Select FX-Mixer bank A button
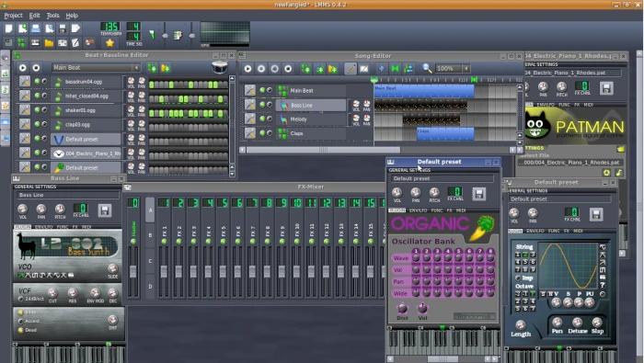Screen dimensions: 644x363 [150, 210]
